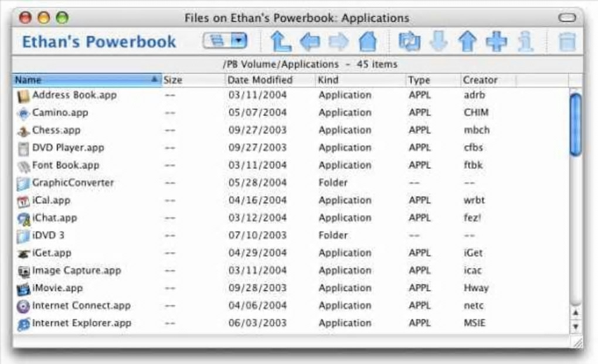This screenshot has width=598, height=364.
Task: Go to the home directory icon
Action: [x=367, y=42]
